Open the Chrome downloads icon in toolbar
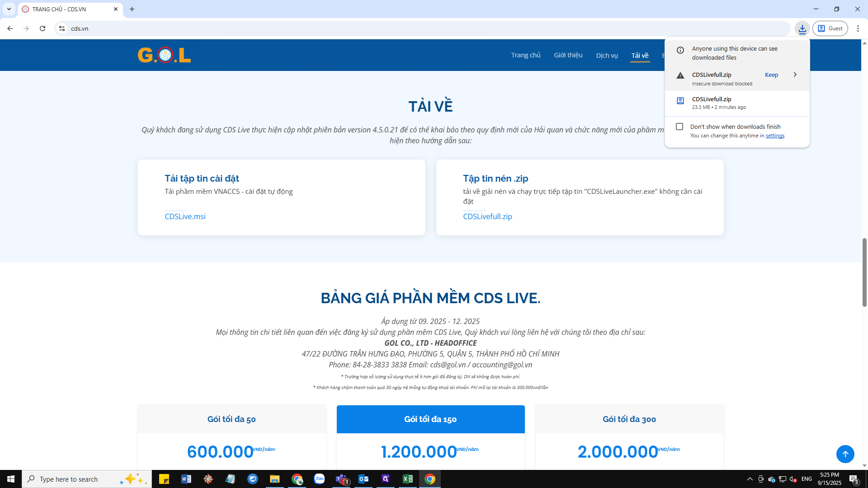 tap(802, 28)
